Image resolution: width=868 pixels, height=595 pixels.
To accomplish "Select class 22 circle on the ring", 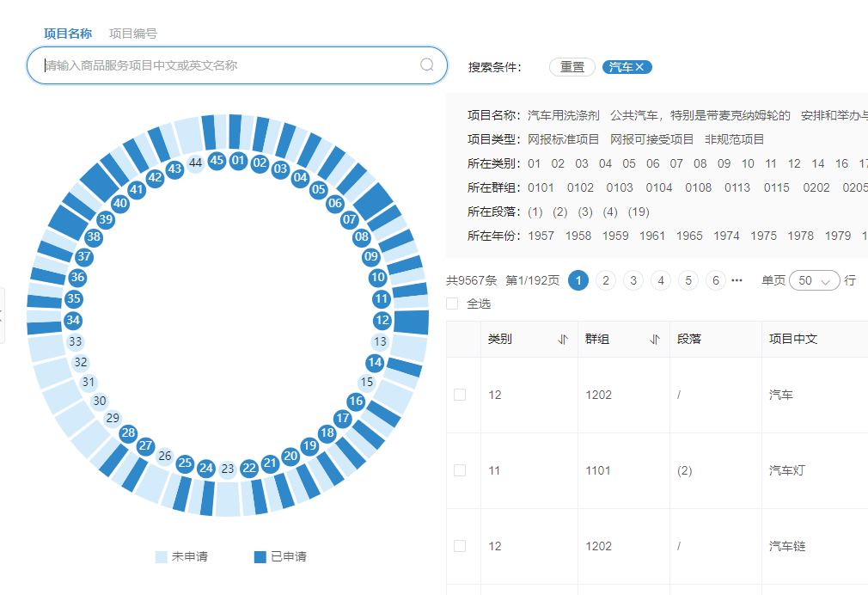I will [x=249, y=468].
